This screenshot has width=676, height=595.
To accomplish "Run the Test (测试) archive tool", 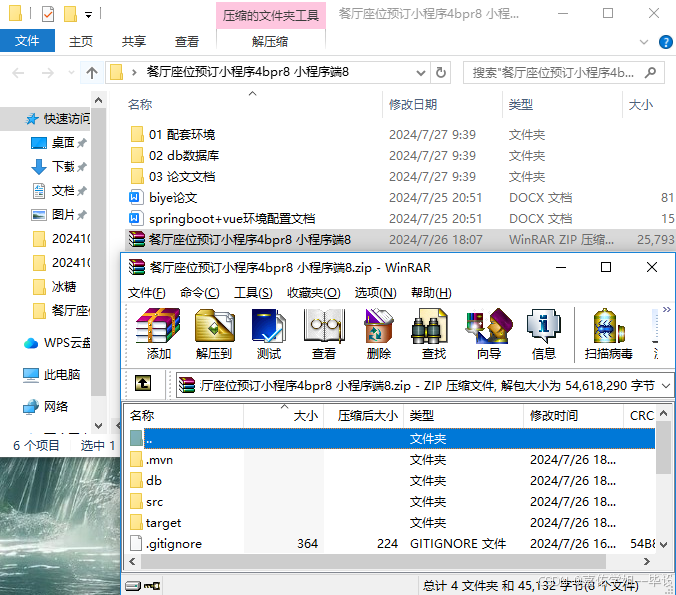I will pyautogui.click(x=269, y=334).
